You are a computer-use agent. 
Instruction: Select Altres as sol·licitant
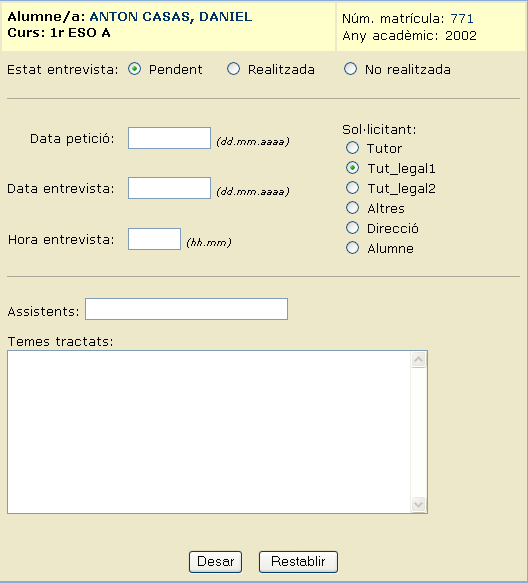tap(352, 208)
